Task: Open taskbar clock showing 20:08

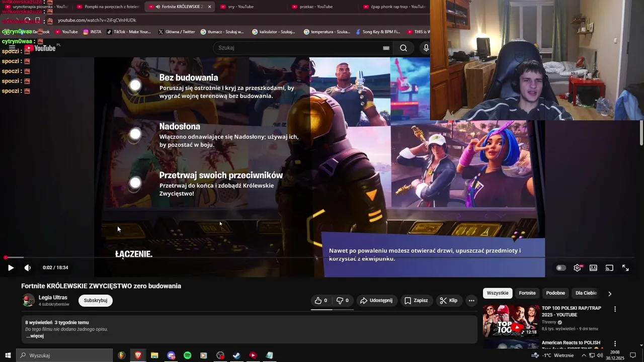Action: pyautogui.click(x=615, y=355)
